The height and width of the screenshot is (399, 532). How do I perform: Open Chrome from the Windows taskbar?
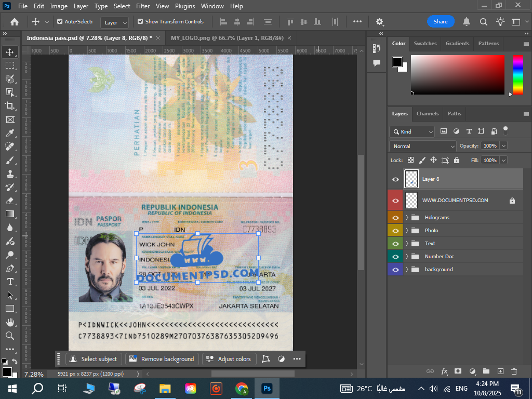point(241,388)
